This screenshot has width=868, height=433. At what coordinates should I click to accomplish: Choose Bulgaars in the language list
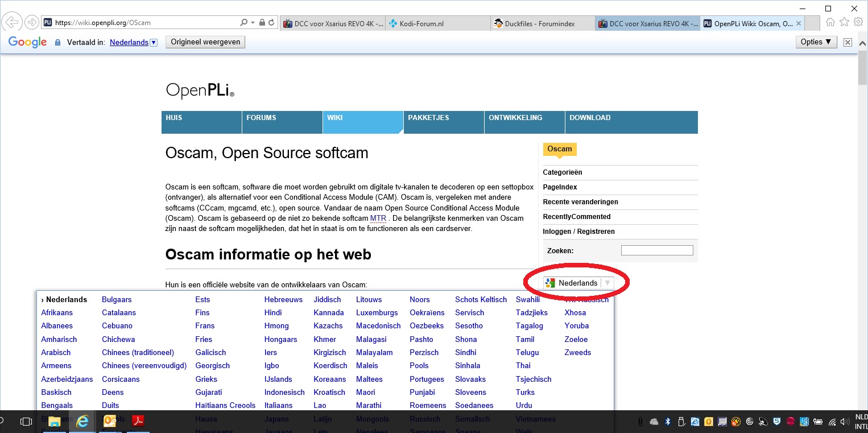tap(117, 299)
